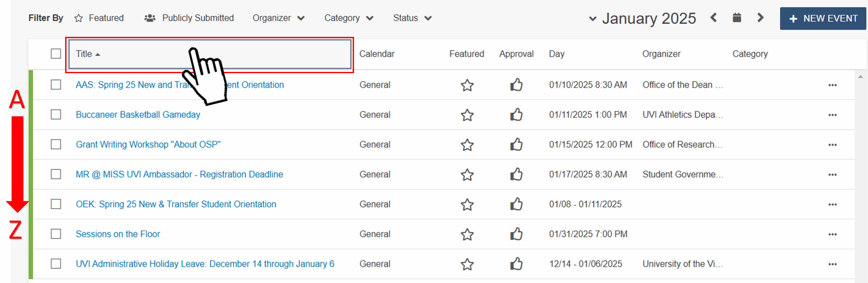868x283 pixels.
Task: Approve the AAS orientation event thumbs-up
Action: pyautogui.click(x=516, y=85)
